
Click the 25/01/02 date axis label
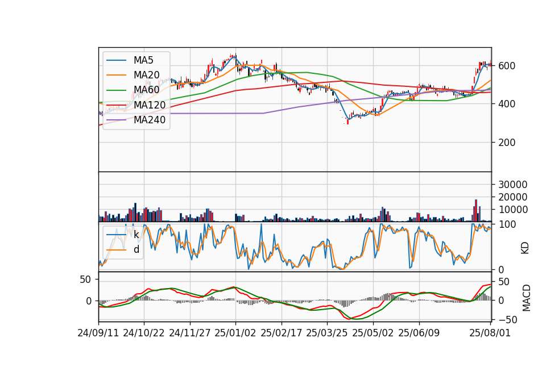(235, 333)
